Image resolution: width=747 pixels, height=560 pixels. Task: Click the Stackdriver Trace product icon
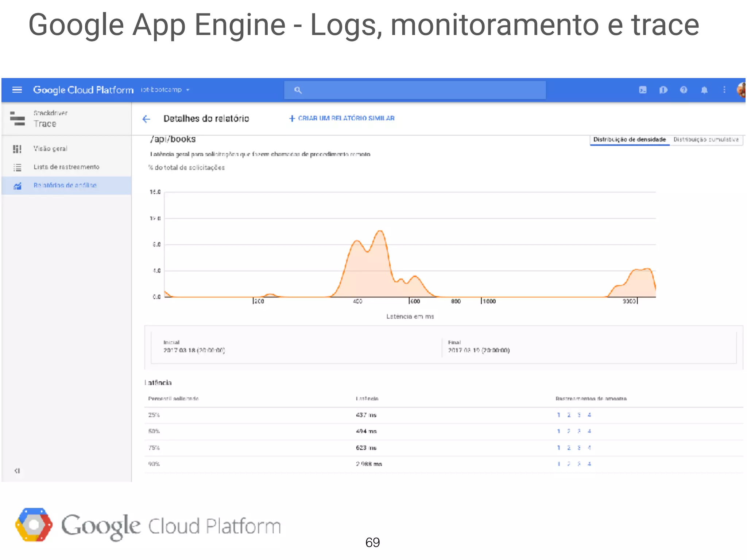[x=18, y=118]
